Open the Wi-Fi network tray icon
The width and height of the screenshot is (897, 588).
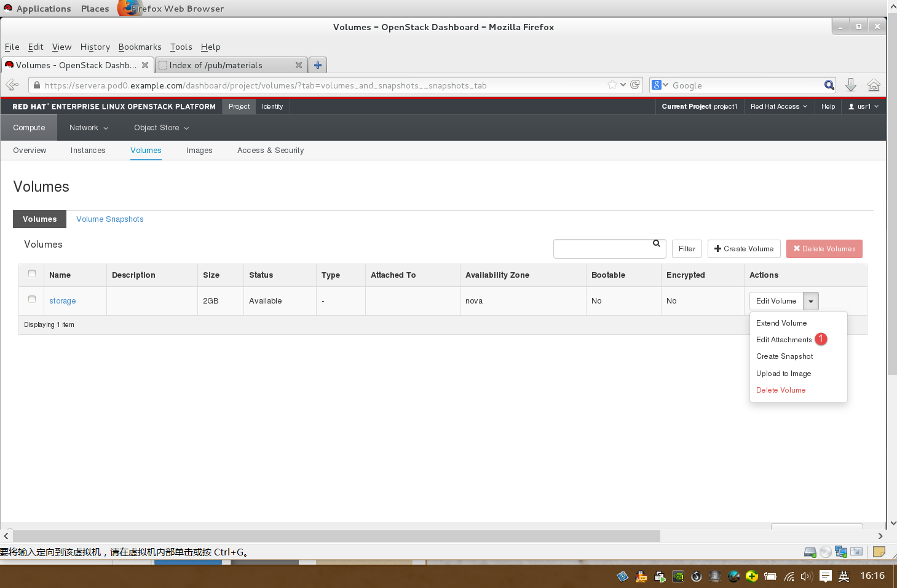(789, 576)
